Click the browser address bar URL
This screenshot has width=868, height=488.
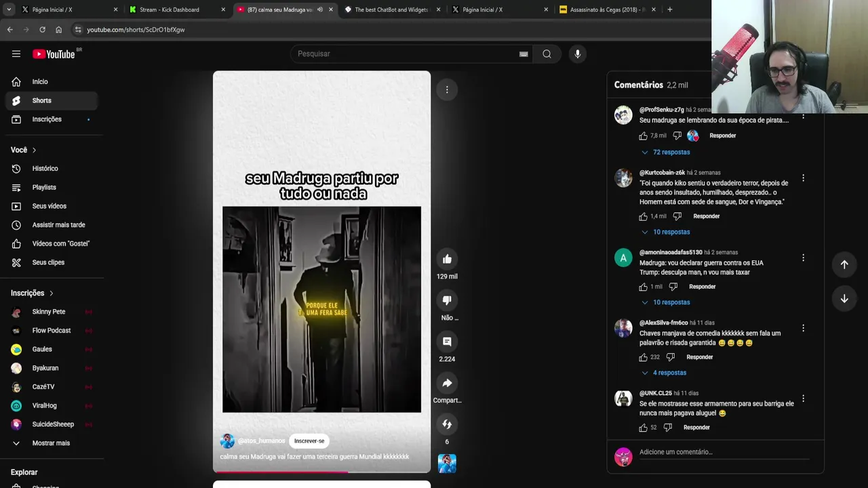[x=136, y=30]
